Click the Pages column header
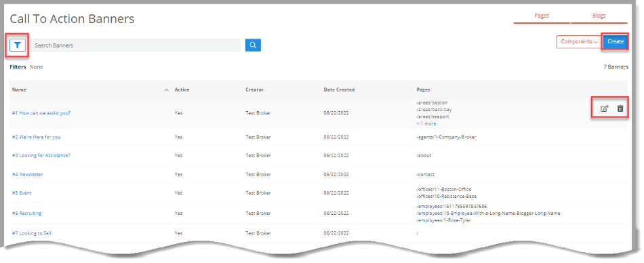This screenshot has width=644, height=263. pos(423,89)
